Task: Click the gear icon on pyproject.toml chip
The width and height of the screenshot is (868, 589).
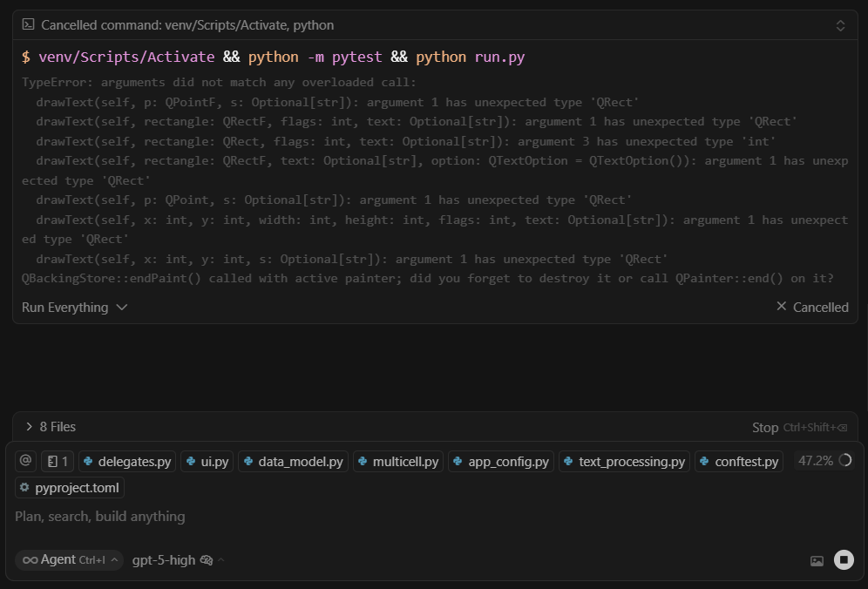Action: [24, 487]
